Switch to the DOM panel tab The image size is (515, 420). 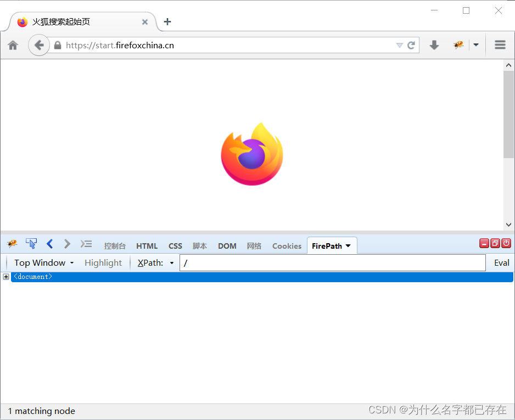click(x=227, y=246)
